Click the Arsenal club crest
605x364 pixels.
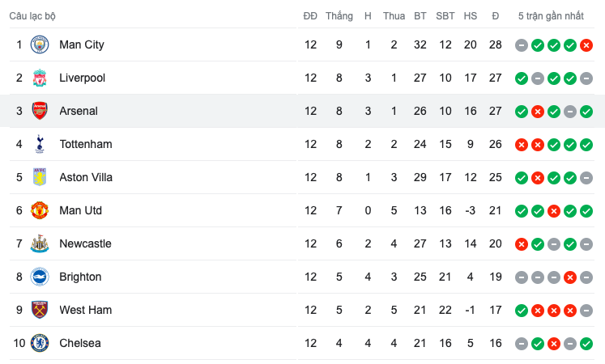(40, 111)
